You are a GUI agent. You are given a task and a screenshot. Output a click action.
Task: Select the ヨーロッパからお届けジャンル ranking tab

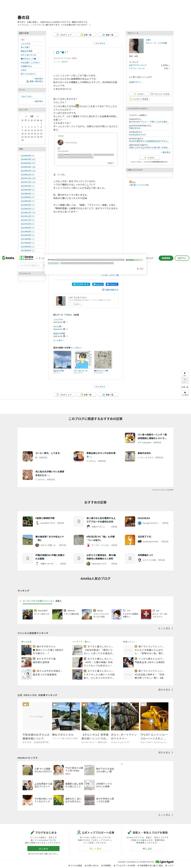(37, 601)
